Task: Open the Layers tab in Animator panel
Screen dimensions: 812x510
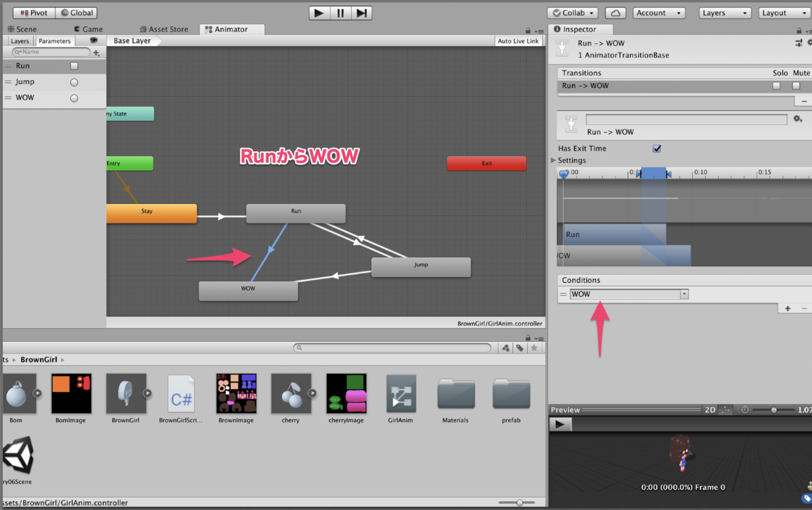Action: (x=20, y=41)
